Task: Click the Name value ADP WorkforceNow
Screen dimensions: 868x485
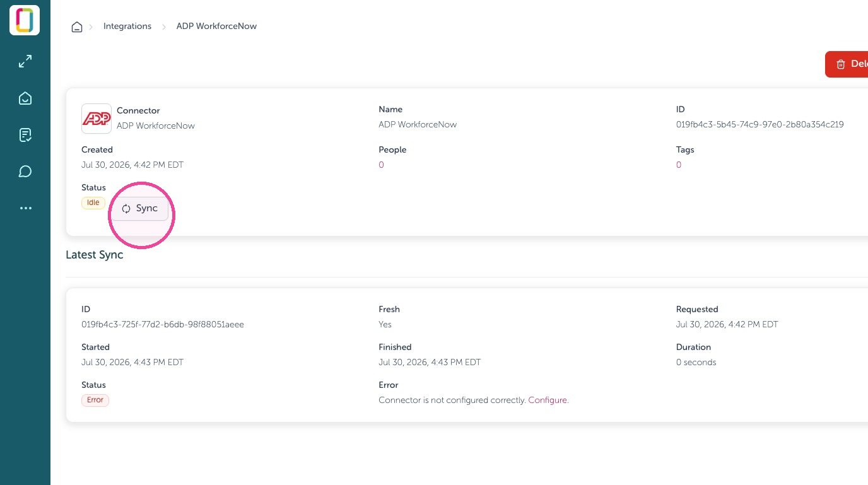Action: (418, 125)
